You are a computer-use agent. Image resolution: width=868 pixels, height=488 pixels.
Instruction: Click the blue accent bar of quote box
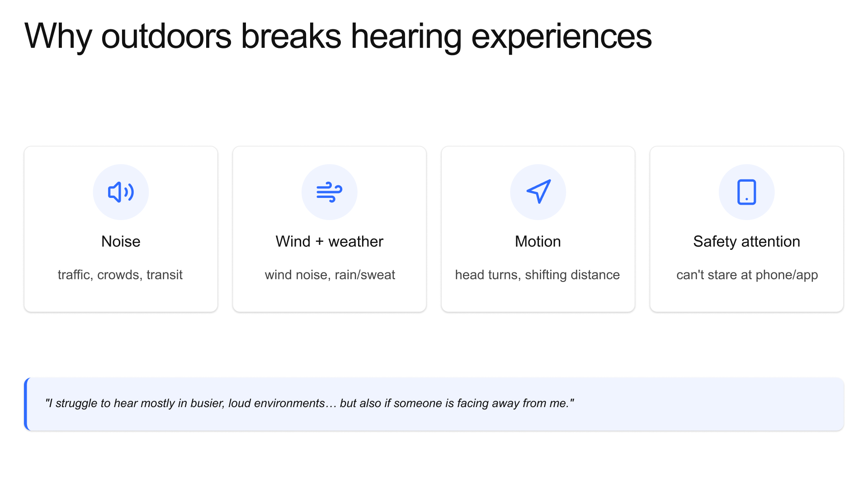[26, 404]
